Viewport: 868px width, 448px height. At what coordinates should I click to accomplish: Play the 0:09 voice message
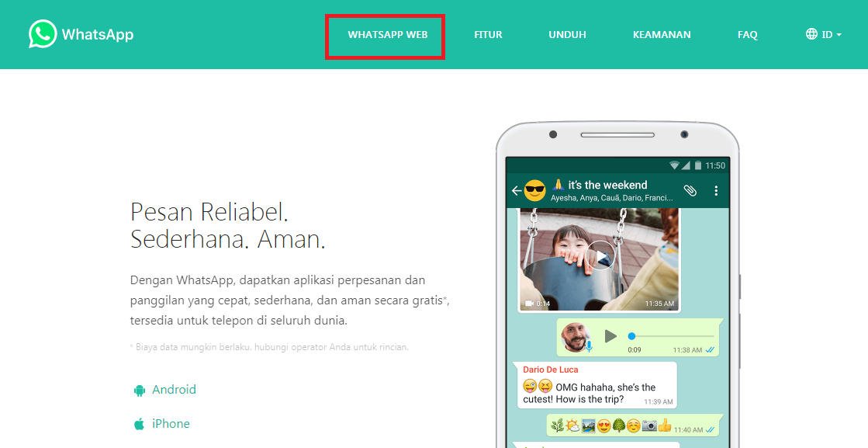(610, 336)
